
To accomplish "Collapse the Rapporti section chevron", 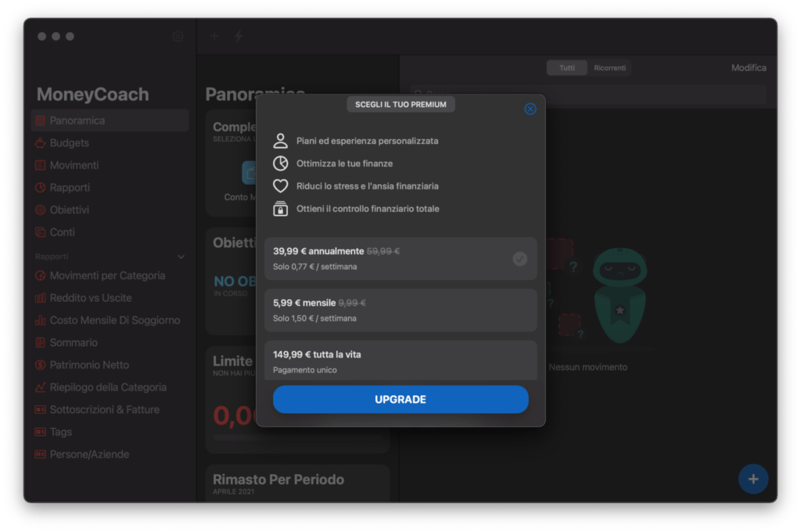I will click(x=181, y=257).
